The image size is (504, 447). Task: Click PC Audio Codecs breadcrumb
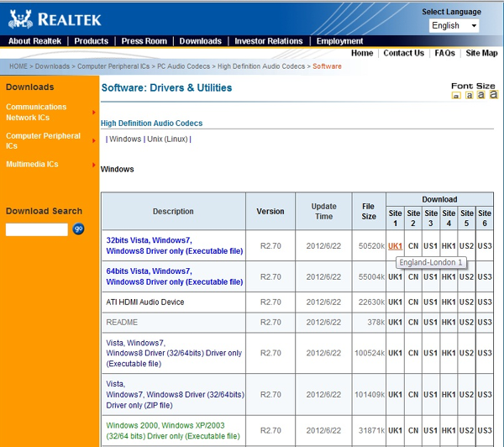[183, 66]
